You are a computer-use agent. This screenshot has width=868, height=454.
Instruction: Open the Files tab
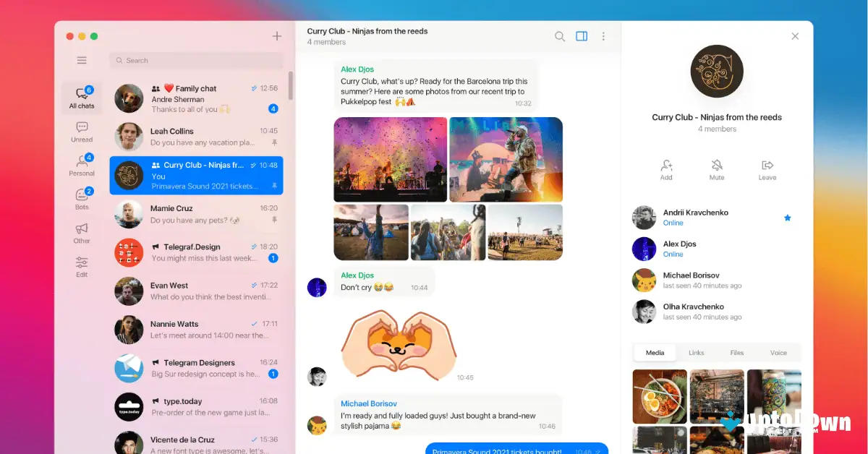[736, 352]
